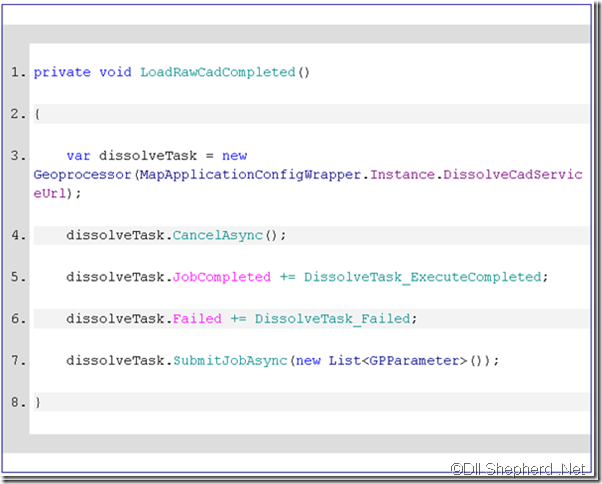Click the 'List' type on line 7
Viewport: 602px width, 484px height.
click(x=344, y=361)
